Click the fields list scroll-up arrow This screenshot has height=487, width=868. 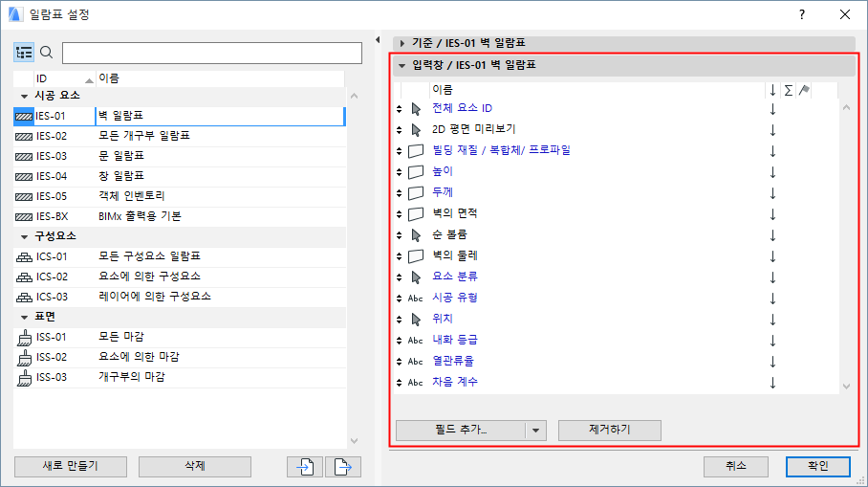pos(846,107)
